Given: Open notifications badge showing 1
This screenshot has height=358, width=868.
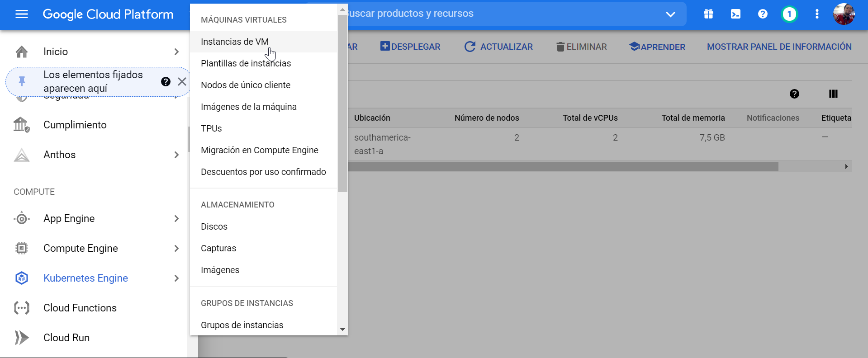Looking at the screenshot, I should [789, 14].
